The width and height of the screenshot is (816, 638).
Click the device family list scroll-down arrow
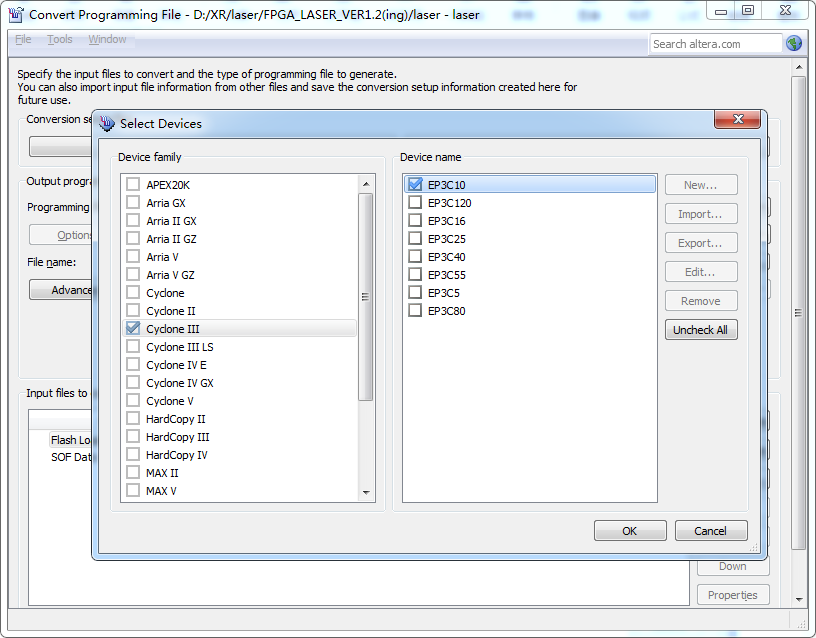[366, 492]
